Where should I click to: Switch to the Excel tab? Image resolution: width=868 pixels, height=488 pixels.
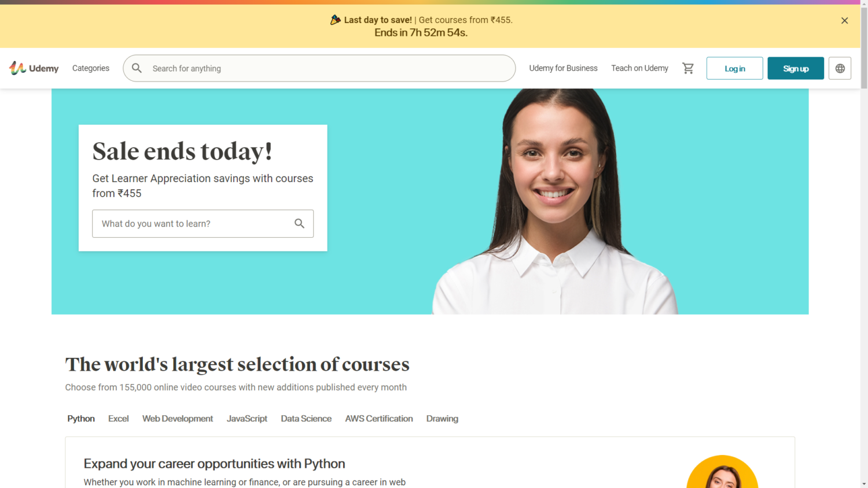pyautogui.click(x=119, y=419)
